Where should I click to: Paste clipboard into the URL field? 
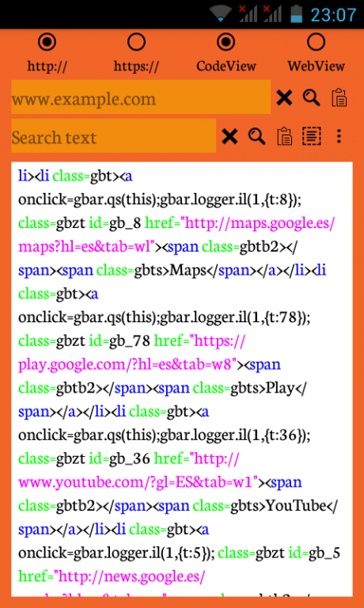click(339, 97)
